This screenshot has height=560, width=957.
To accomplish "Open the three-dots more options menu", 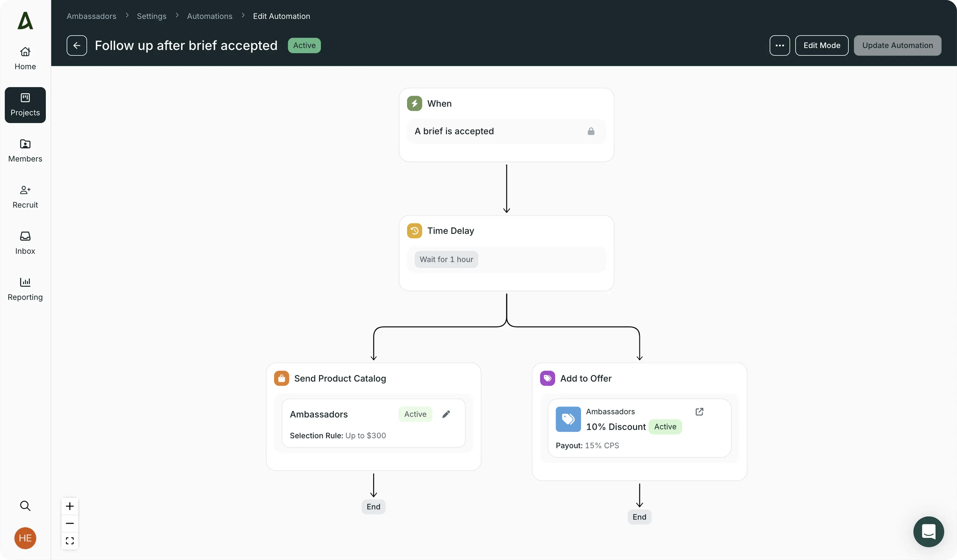I will 779,46.
